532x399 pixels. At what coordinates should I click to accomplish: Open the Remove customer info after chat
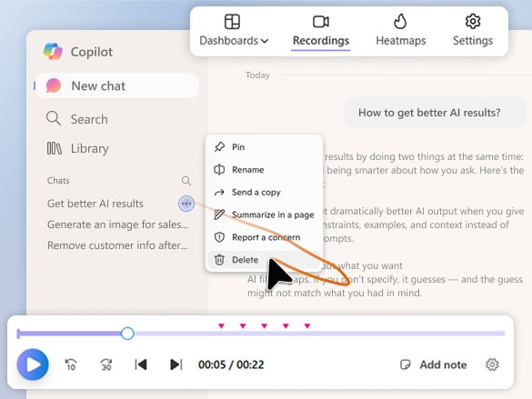pos(117,245)
